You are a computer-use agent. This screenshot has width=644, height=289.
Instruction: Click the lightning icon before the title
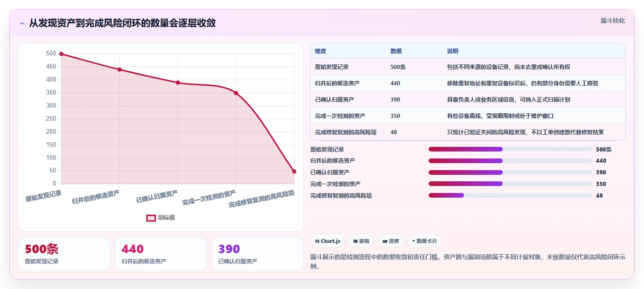click(x=22, y=23)
